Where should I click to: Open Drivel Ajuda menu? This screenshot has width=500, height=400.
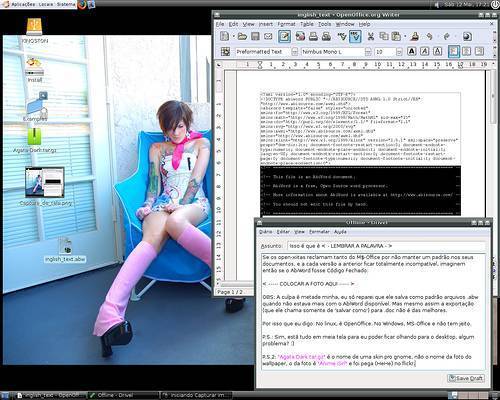point(340,232)
